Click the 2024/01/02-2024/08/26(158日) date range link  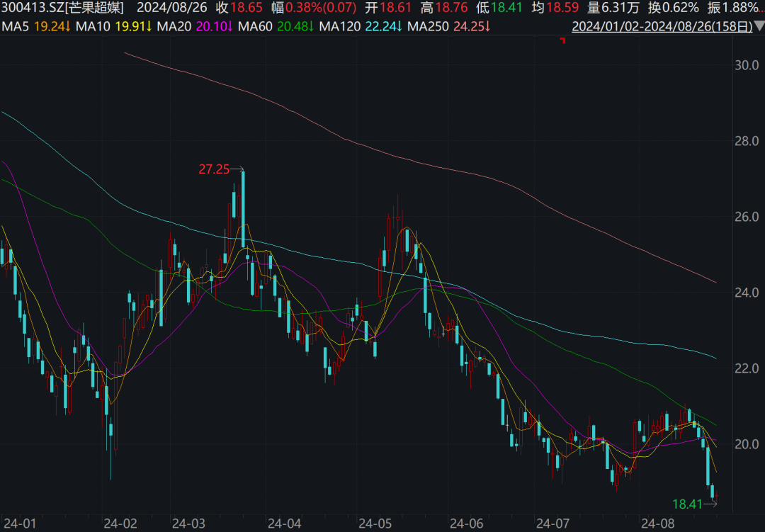662,26
